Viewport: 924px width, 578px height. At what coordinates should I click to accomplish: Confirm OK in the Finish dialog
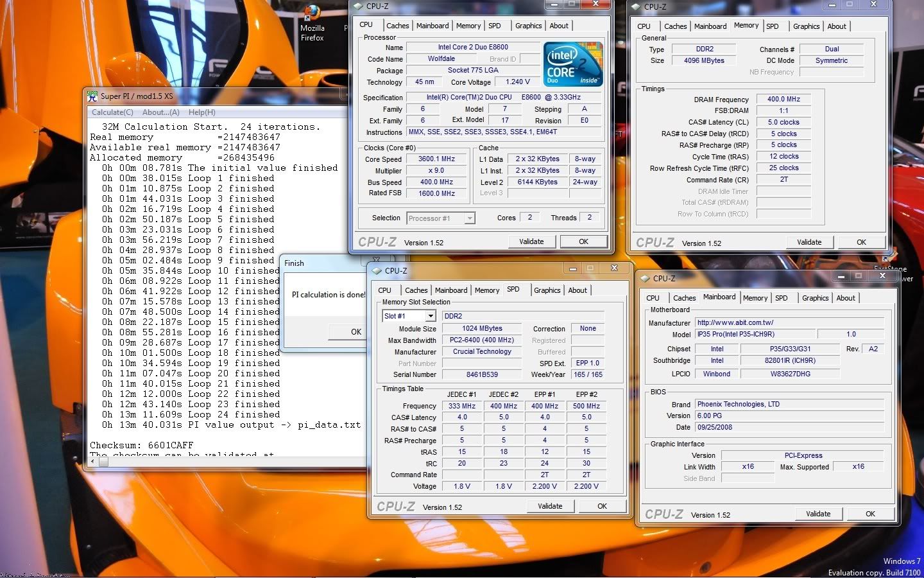click(x=355, y=332)
